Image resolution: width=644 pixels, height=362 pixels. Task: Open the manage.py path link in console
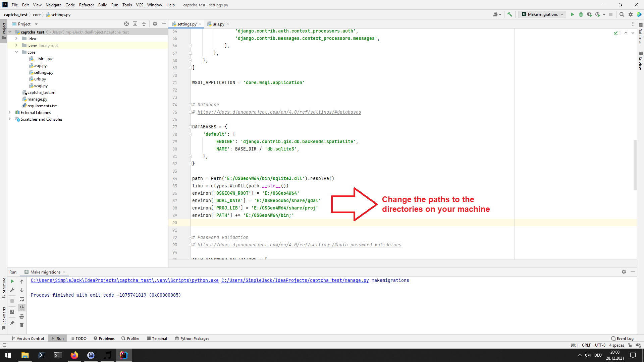pyautogui.click(x=295, y=281)
